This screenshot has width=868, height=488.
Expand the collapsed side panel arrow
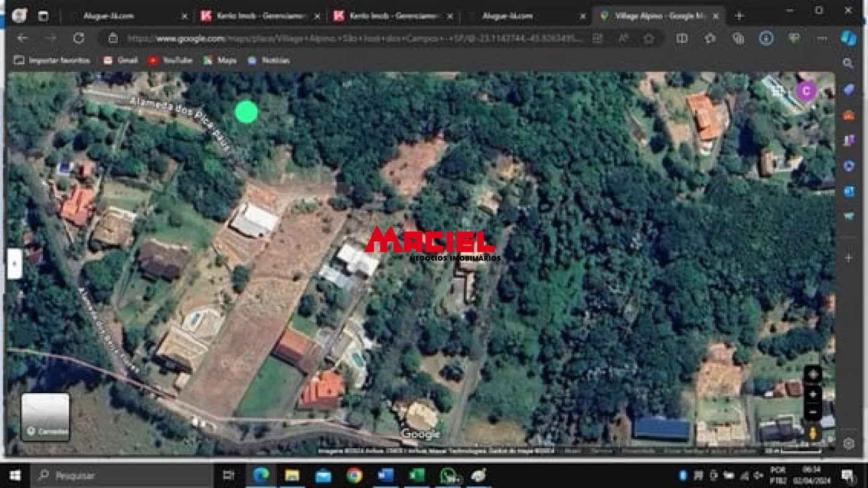pyautogui.click(x=15, y=264)
